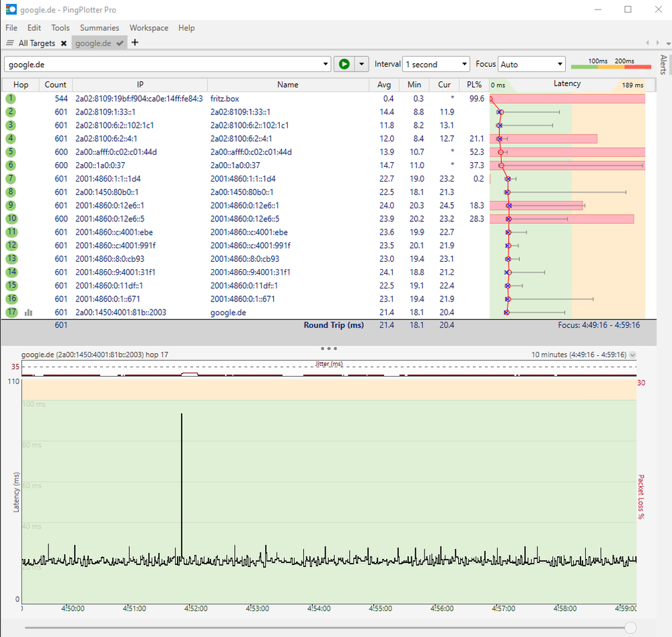Open the Alerts side panel
This screenshot has height=637, width=672.
click(663, 64)
